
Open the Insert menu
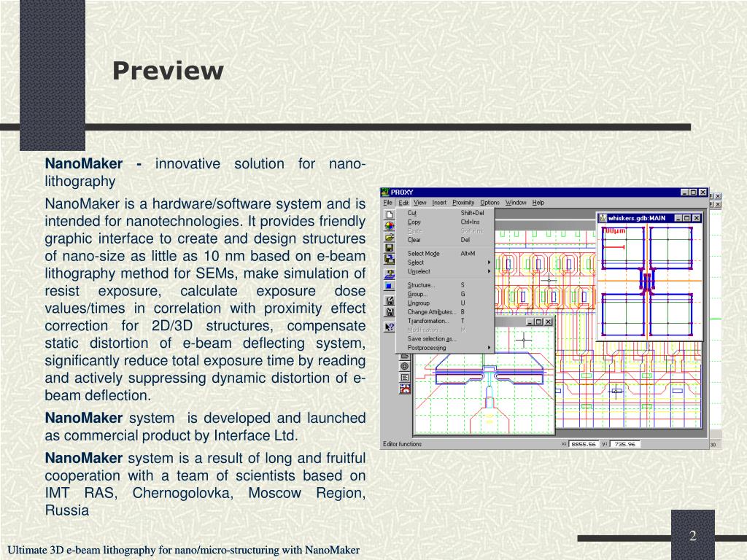439,203
